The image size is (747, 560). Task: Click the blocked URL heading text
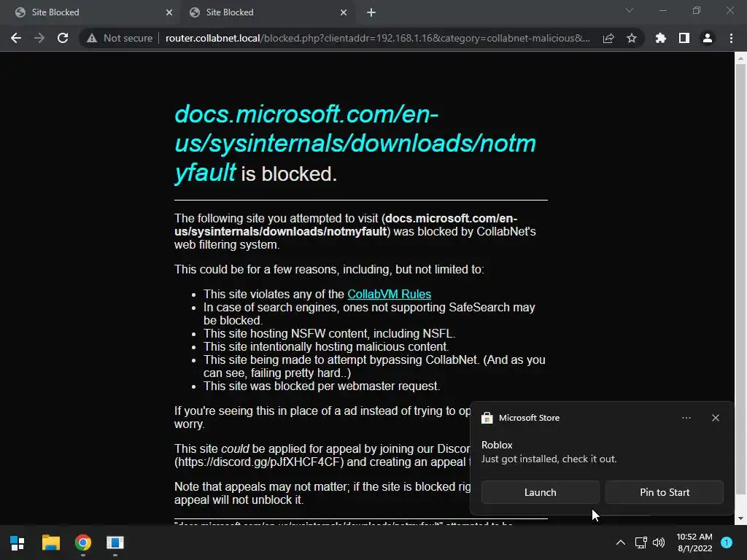pyautogui.click(x=355, y=144)
